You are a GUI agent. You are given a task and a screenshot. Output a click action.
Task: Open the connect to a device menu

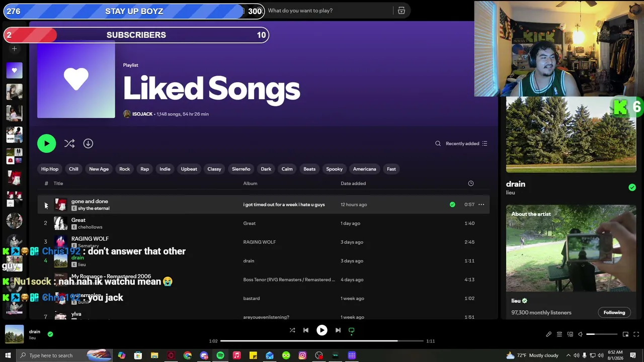570,334
